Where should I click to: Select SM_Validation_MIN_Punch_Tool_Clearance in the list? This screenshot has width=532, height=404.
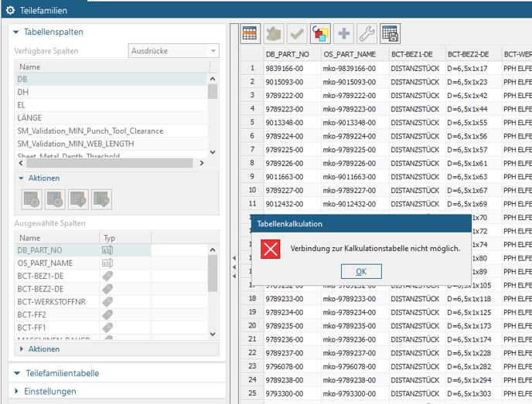click(111, 131)
